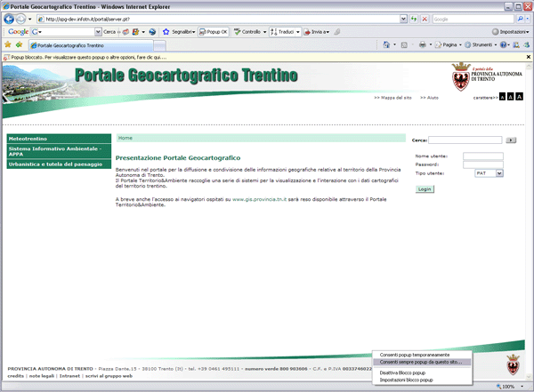Select the largest font size 'A' button
534x392 pixels.
coord(519,95)
